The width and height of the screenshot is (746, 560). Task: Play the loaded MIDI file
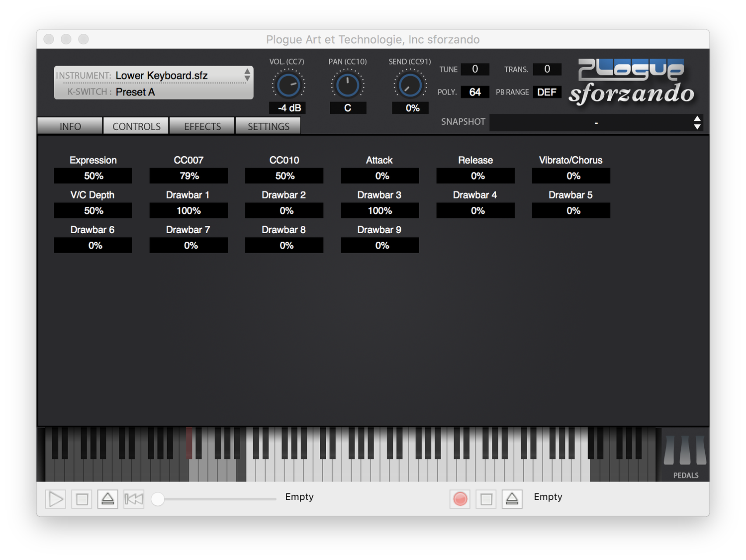[55, 499]
